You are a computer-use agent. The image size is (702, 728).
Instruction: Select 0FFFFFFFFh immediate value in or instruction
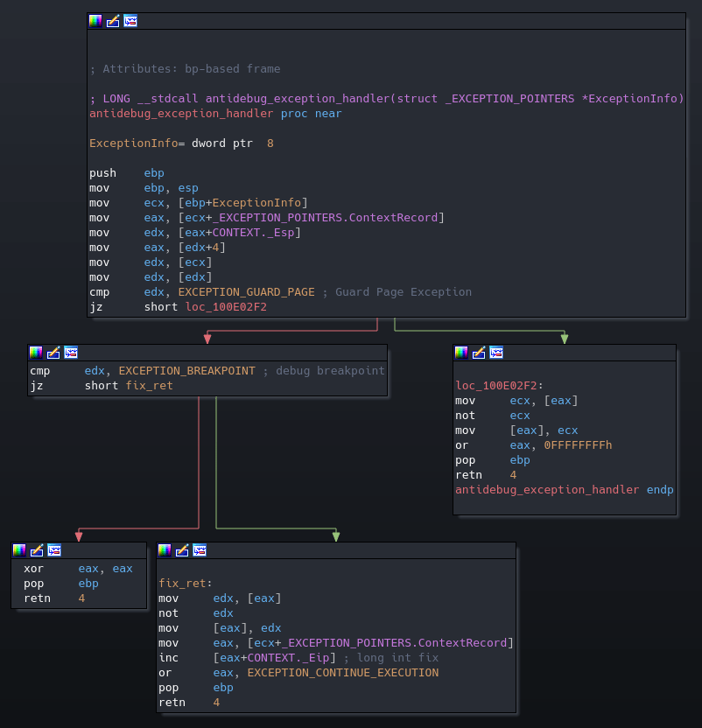578,445
